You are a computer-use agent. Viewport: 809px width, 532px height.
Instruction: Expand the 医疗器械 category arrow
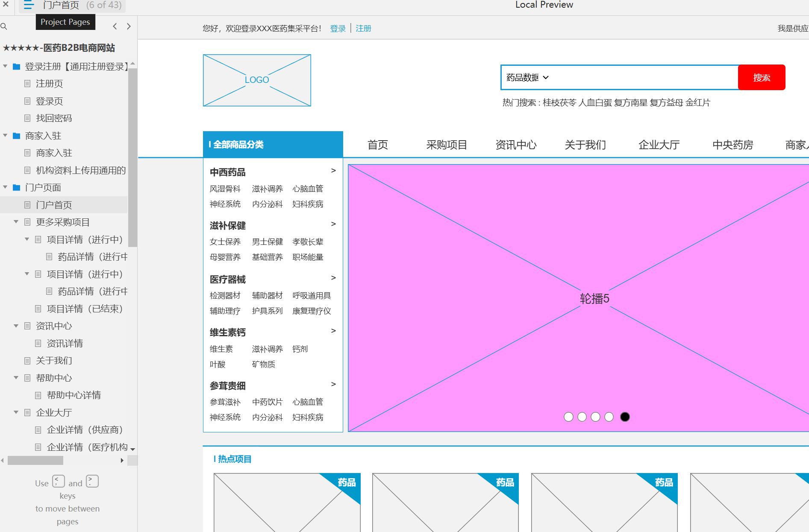333,278
